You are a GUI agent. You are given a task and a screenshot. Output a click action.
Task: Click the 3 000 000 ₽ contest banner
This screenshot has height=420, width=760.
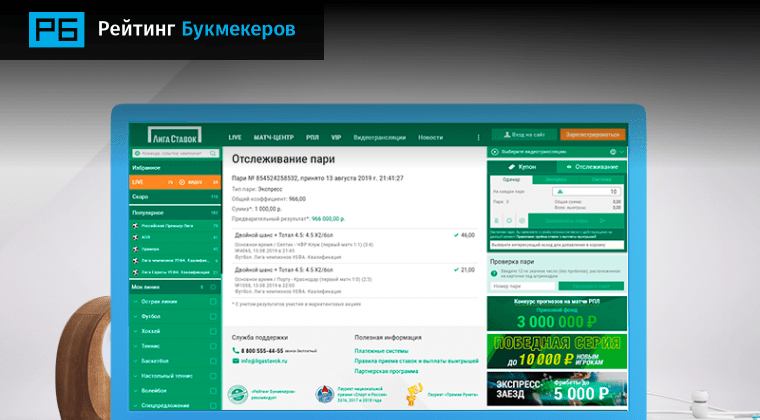tap(553, 314)
